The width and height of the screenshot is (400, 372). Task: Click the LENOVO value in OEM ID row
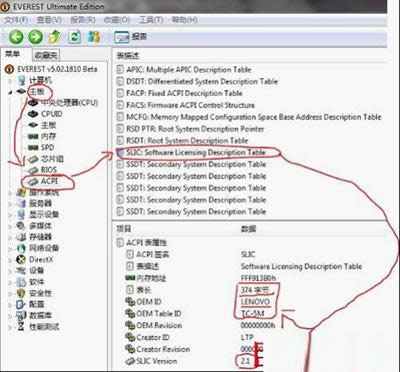click(x=255, y=302)
